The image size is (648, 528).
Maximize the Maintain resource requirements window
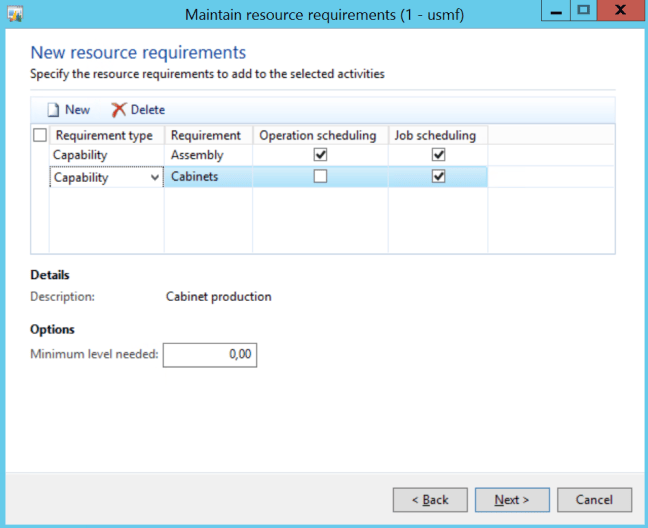[584, 10]
